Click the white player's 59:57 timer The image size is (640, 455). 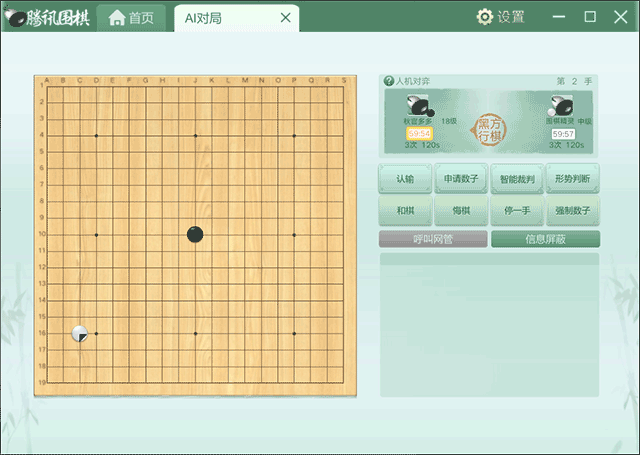(x=563, y=134)
